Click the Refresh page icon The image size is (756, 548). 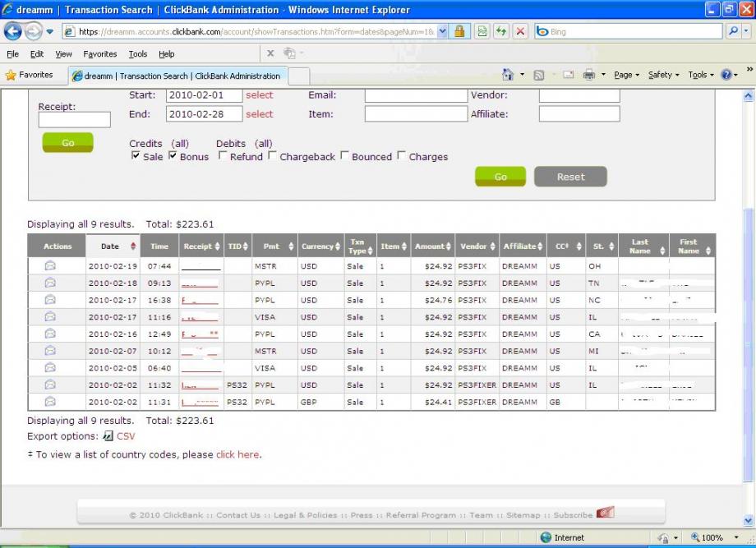click(500, 31)
